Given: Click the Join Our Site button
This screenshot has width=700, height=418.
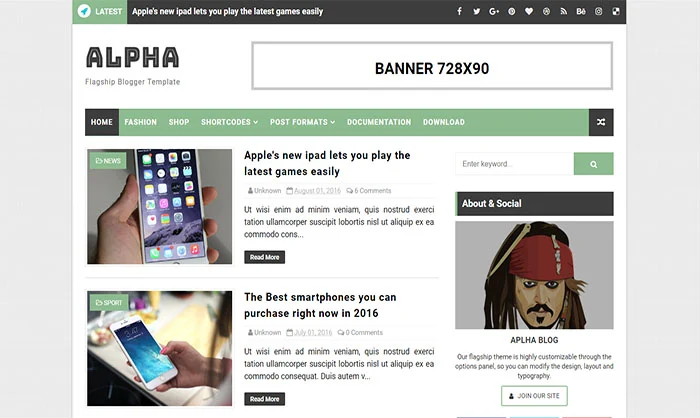Looking at the screenshot, I should pyautogui.click(x=534, y=396).
